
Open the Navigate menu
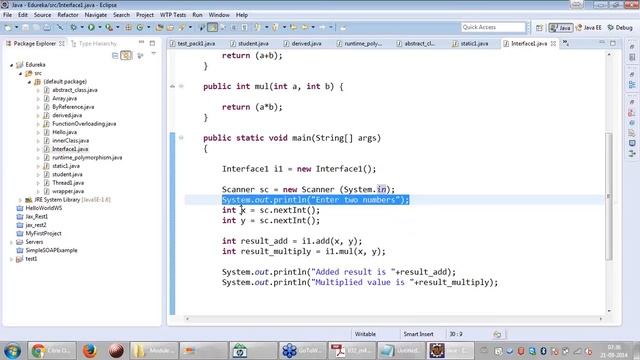click(x=96, y=15)
